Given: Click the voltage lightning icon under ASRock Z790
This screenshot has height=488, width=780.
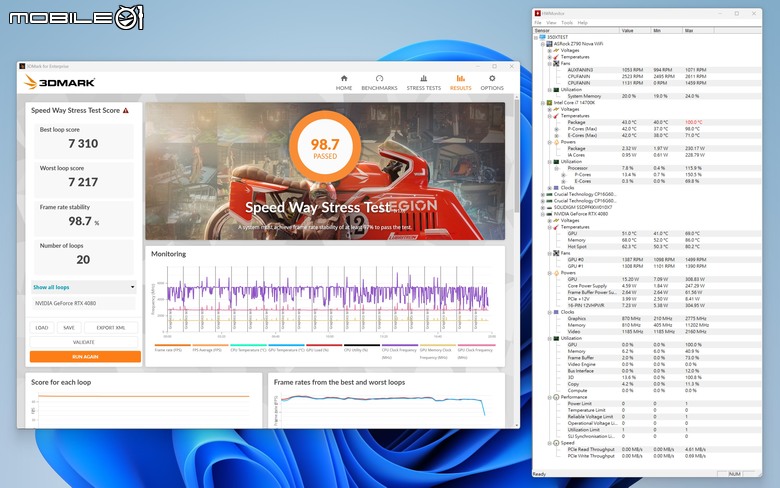Looking at the screenshot, I should (x=556, y=50).
